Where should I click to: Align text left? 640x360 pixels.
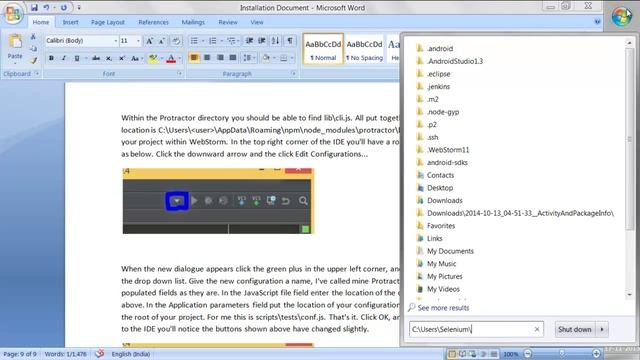[x=194, y=58]
